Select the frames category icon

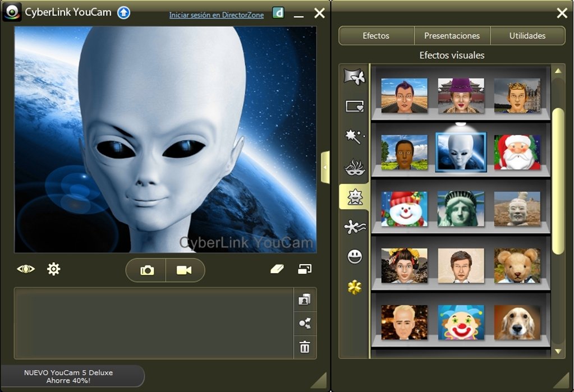(x=355, y=107)
